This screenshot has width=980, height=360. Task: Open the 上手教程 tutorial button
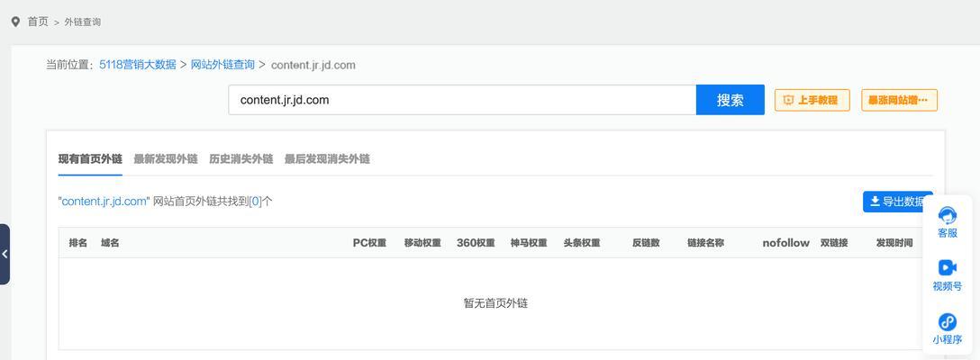812,100
